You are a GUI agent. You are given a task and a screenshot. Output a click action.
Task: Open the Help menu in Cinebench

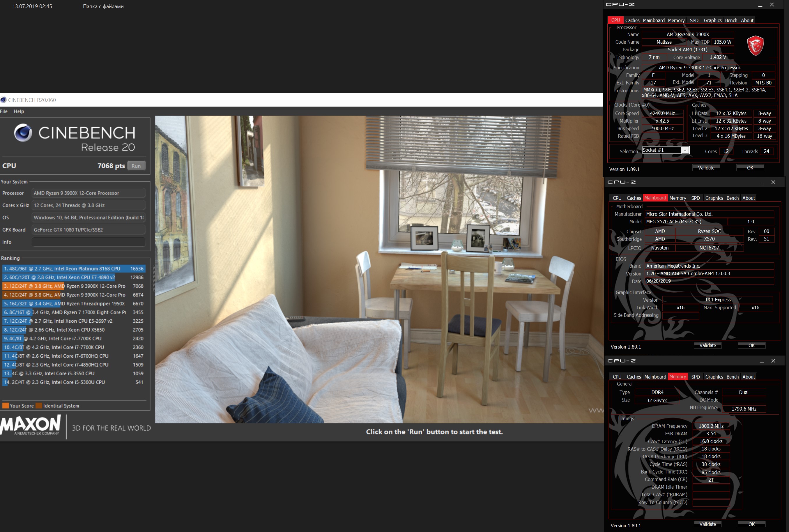(x=19, y=111)
